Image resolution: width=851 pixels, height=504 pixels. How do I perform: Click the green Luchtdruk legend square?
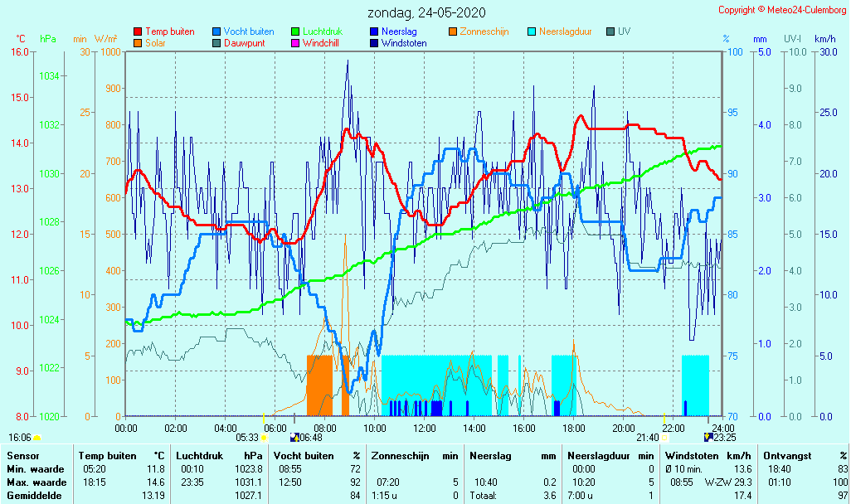tap(295, 32)
